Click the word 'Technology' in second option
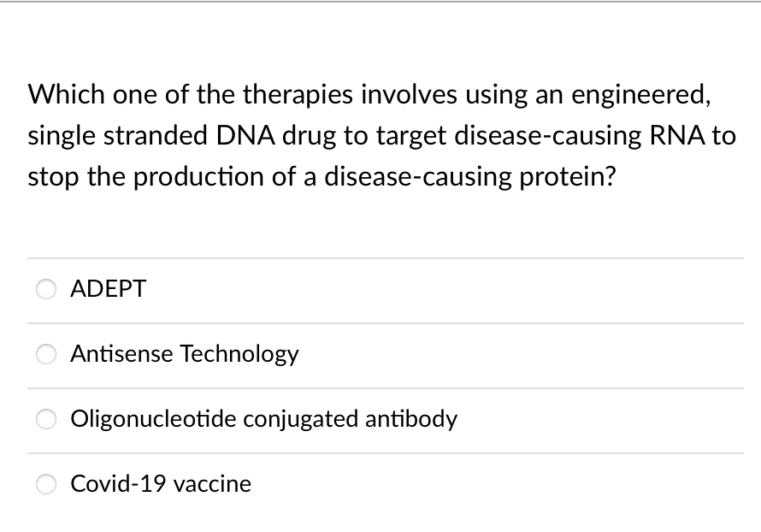This screenshot has height=532, width=761. (239, 354)
